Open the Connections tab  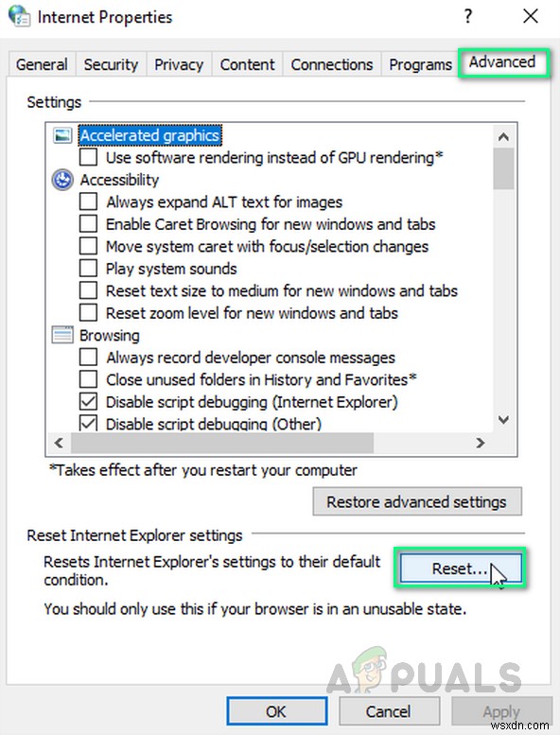[x=332, y=64]
